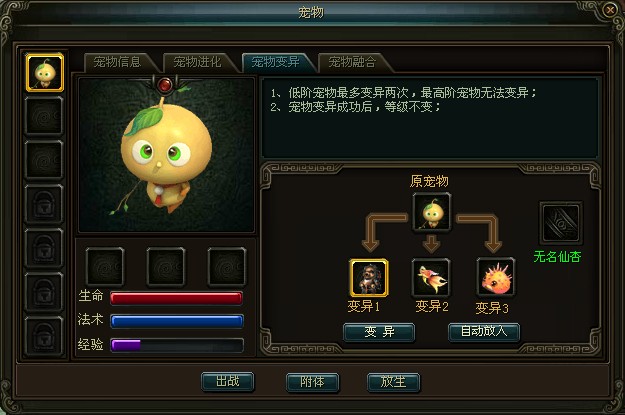The width and height of the screenshot is (625, 415).
Task: Click the 原宠物 apricot icon slot
Action: [432, 212]
